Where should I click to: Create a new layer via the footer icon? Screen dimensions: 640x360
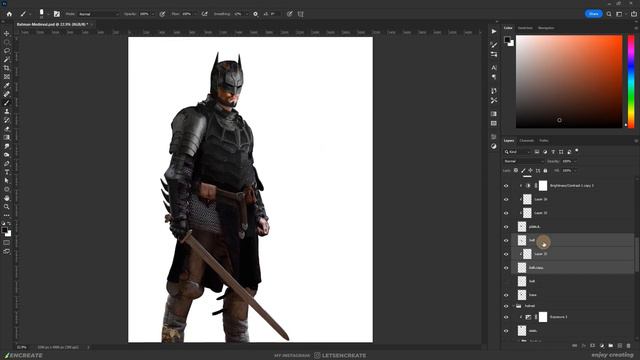(620, 346)
